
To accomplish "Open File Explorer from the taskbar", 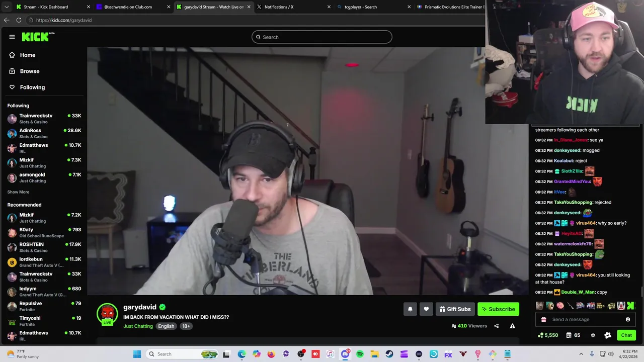I will (x=374, y=354).
